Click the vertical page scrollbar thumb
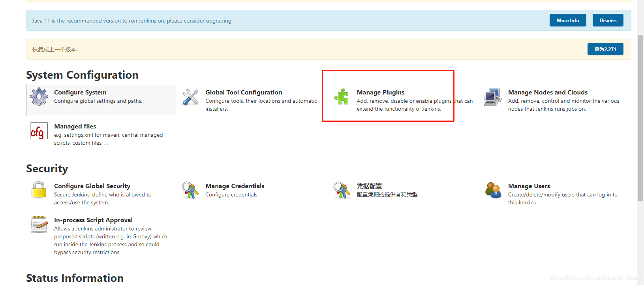 pos(640,118)
